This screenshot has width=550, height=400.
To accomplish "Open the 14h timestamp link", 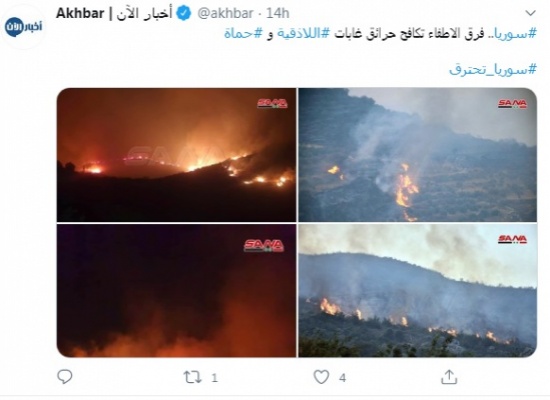I will pos(277,14).
